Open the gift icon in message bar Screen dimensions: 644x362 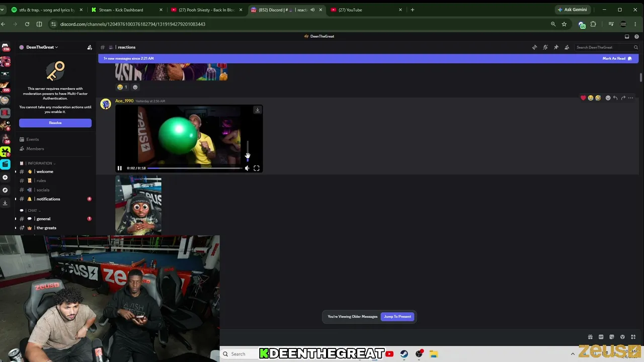pyautogui.click(x=590, y=337)
